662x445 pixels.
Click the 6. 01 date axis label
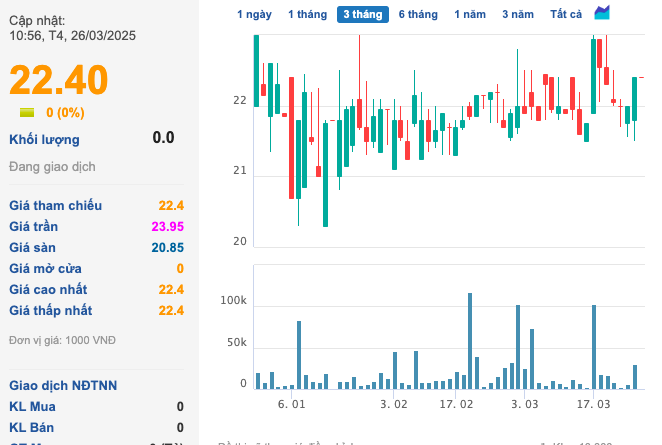pos(292,404)
